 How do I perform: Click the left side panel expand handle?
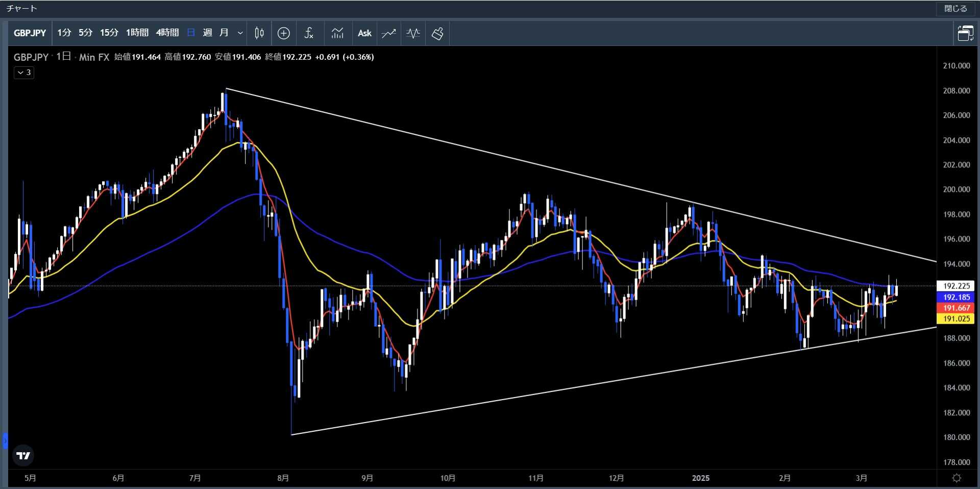click(5, 441)
